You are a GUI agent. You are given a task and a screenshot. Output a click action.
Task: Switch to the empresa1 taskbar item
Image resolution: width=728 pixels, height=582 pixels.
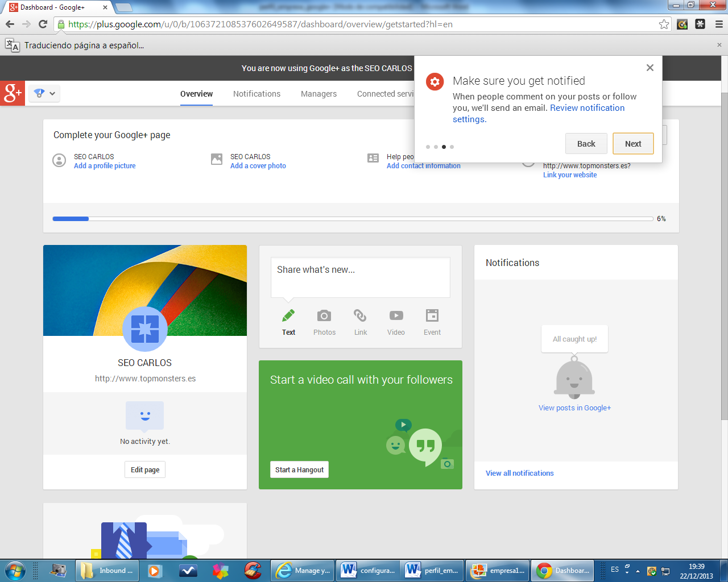coord(498,571)
